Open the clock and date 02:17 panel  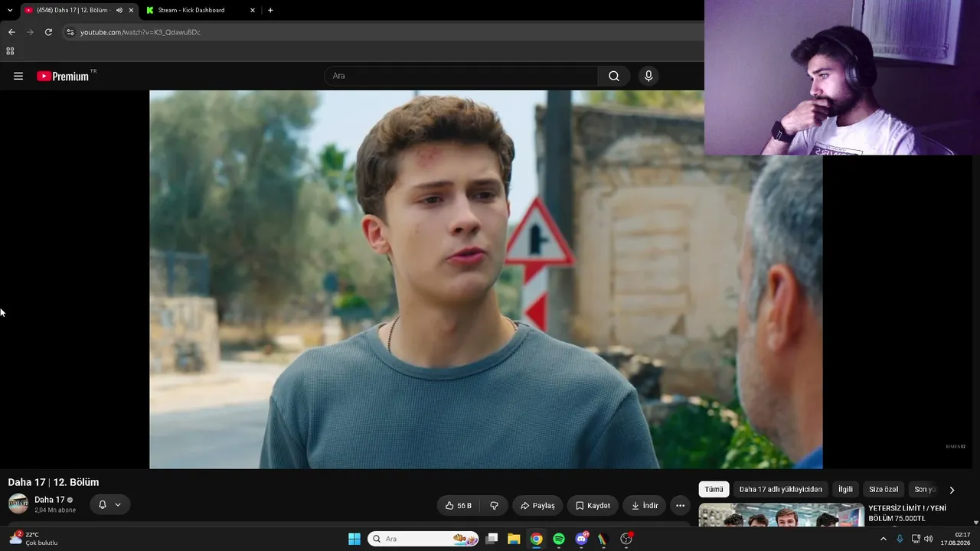[x=957, y=539]
